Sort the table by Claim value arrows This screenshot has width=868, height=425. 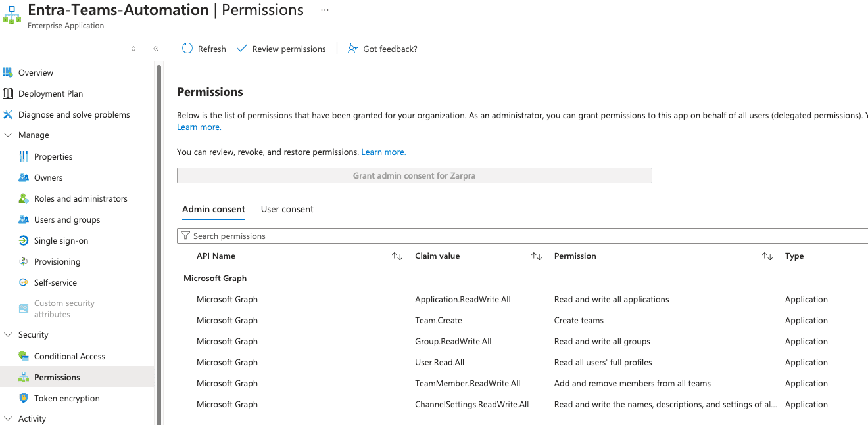tap(537, 256)
